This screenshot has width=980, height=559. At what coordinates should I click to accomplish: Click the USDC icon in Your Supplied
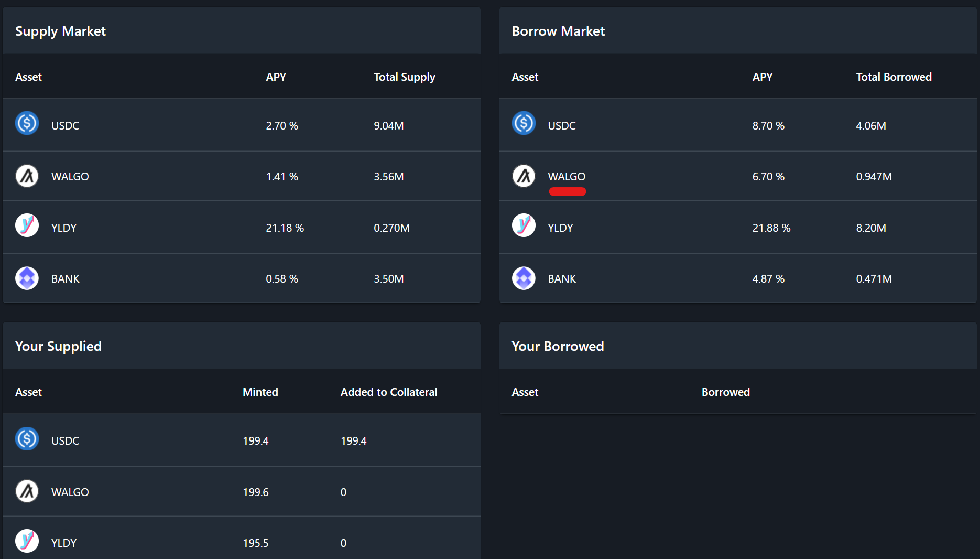pyautogui.click(x=27, y=439)
